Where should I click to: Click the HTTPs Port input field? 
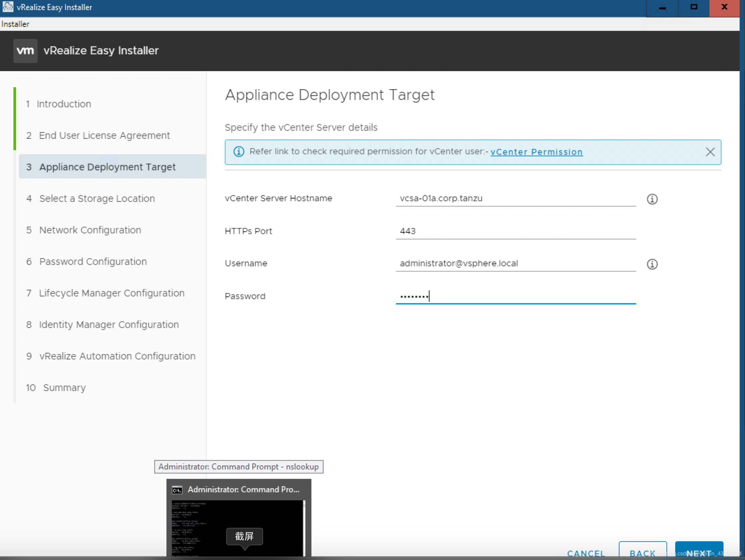(x=515, y=231)
